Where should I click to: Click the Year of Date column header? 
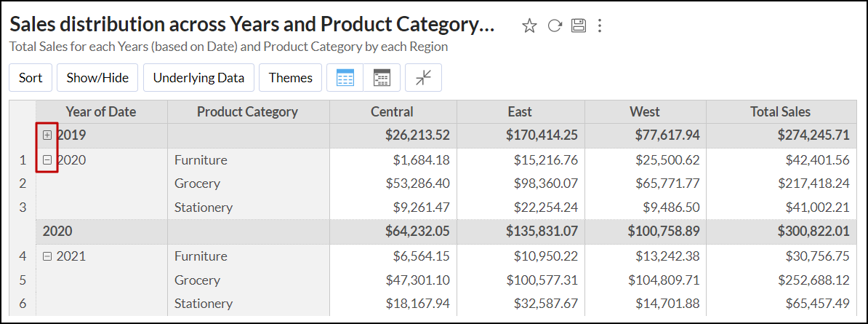[x=100, y=111]
